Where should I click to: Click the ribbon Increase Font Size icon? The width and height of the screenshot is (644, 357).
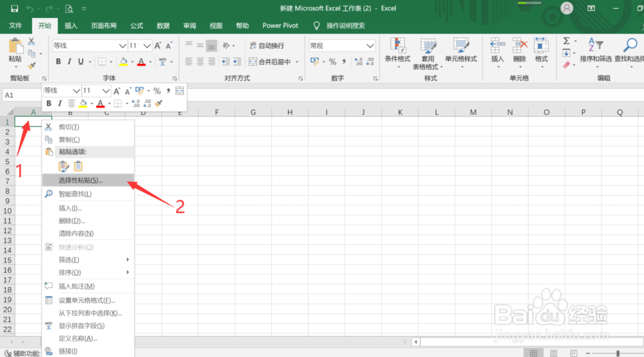(x=158, y=46)
